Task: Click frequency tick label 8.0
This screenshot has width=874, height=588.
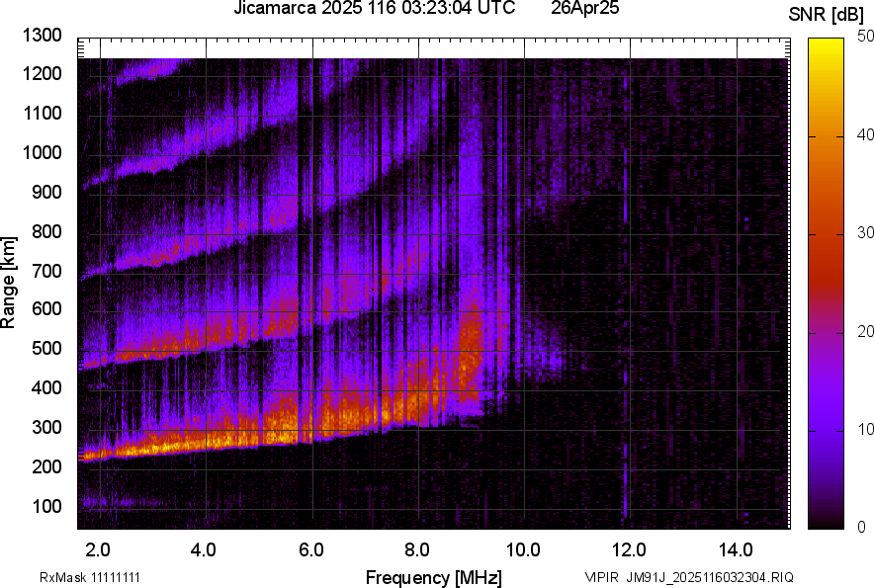Action: 416,550
